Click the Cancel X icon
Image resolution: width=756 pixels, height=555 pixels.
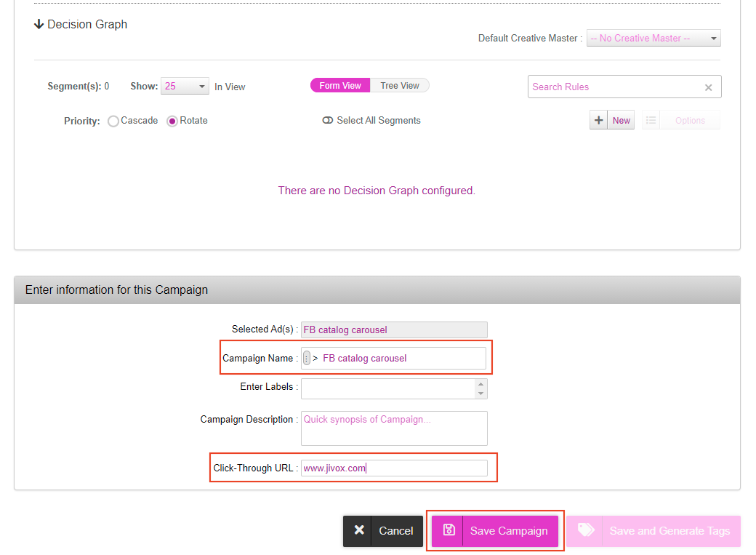point(359,530)
